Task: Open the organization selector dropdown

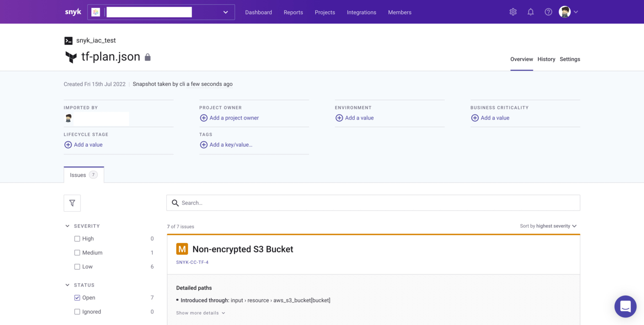Action: 225,12
